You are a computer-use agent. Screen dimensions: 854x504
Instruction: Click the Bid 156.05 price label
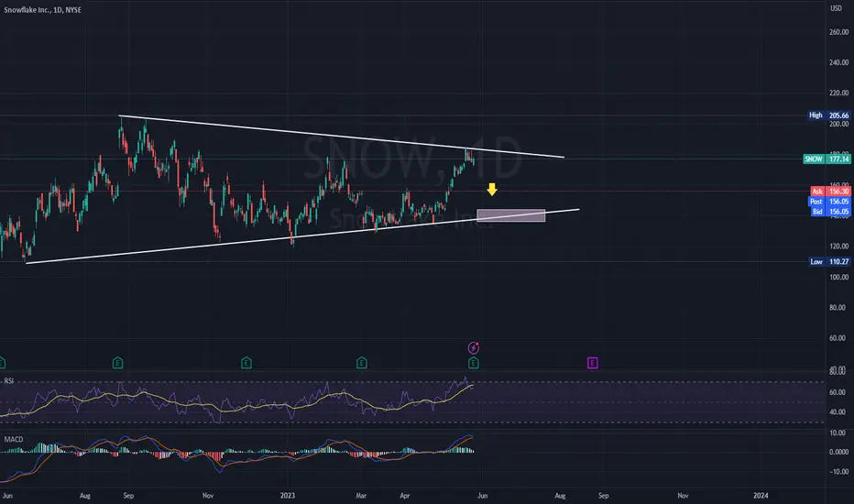(x=830, y=212)
